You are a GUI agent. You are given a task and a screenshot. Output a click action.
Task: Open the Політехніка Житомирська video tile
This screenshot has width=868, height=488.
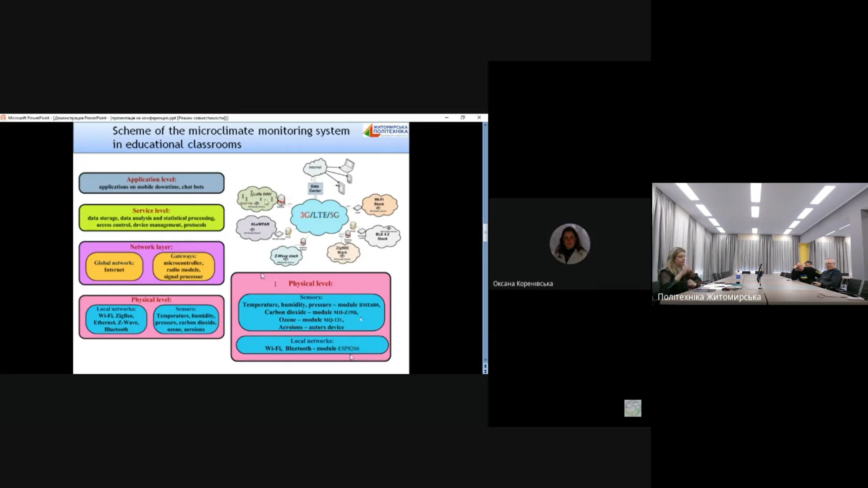(759, 244)
